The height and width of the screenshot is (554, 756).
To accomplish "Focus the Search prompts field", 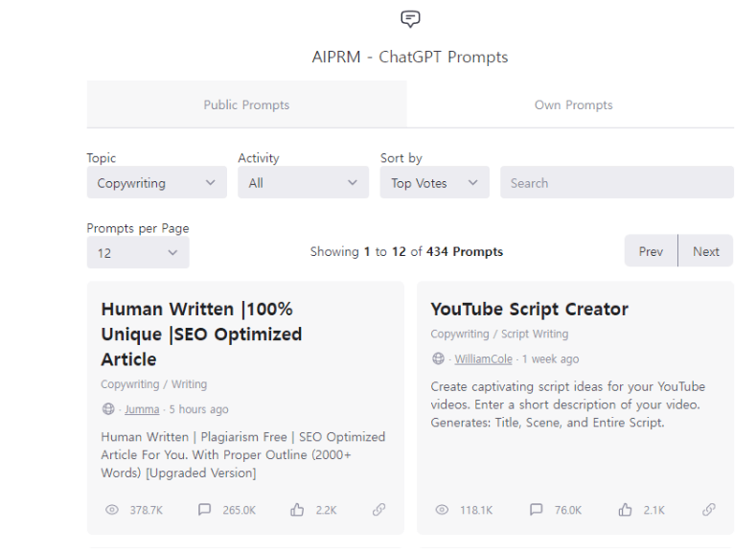I will [x=617, y=183].
